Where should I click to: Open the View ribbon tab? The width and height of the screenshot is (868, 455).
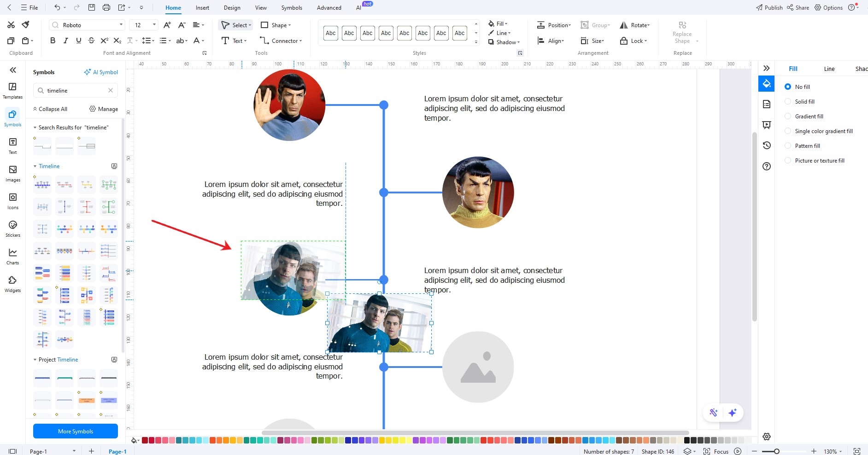(261, 7)
